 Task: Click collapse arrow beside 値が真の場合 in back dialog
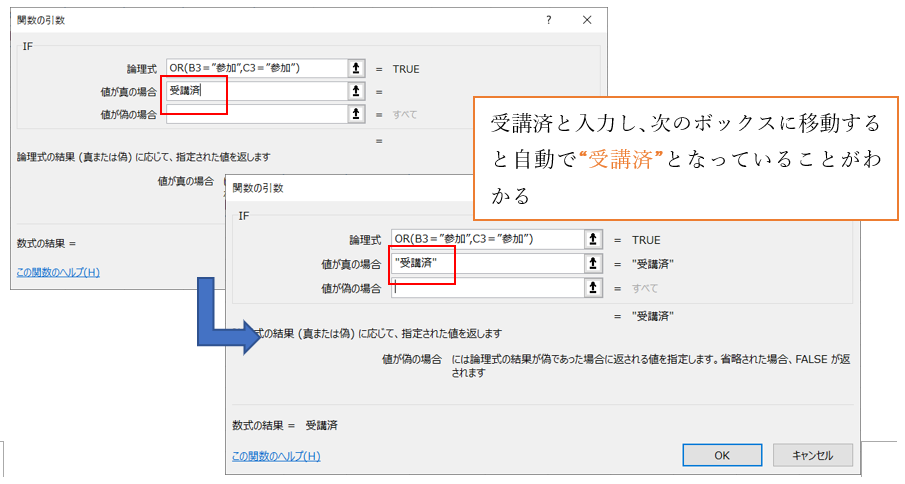354,91
